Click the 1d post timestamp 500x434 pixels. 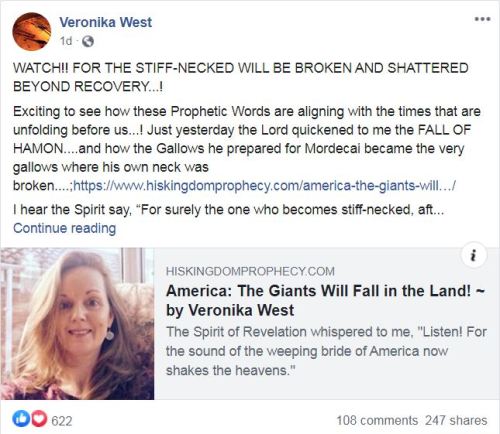[x=66, y=41]
